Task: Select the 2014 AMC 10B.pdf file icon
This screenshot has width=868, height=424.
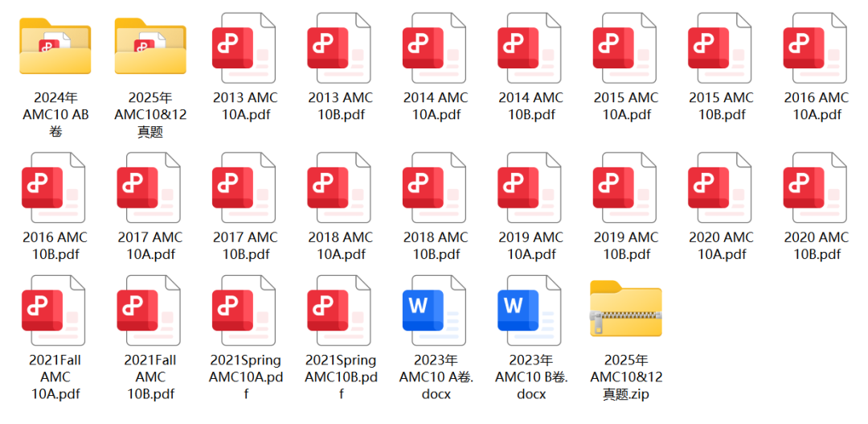Action: click(529, 49)
